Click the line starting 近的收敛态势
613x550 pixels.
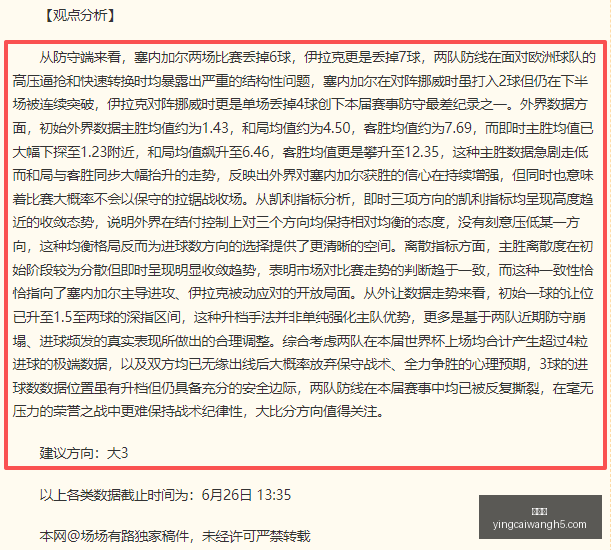296,222
